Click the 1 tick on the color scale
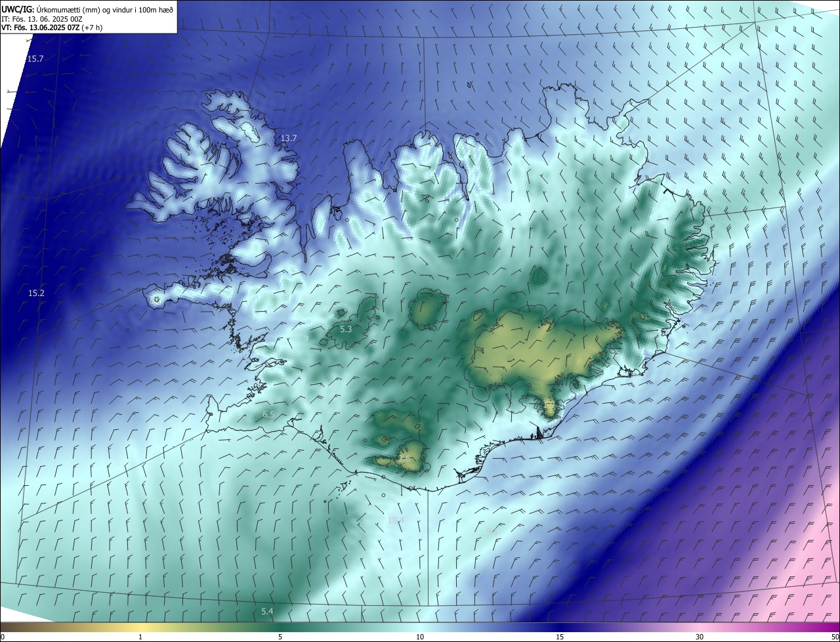The width and height of the screenshot is (840, 642). (140, 637)
